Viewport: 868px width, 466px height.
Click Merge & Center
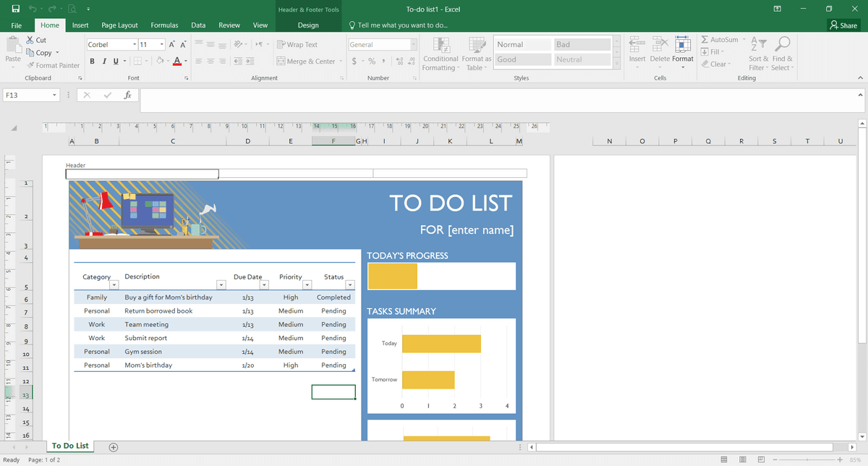[307, 62]
